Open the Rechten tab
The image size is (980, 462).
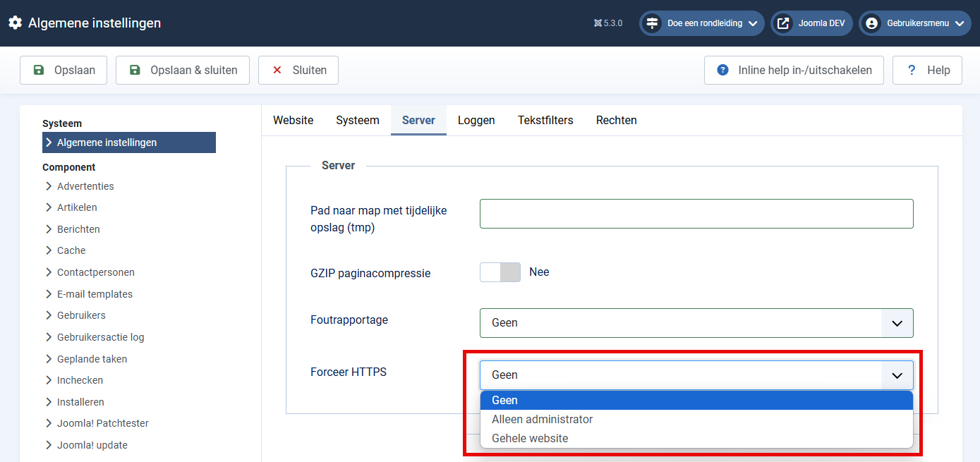[616, 120]
